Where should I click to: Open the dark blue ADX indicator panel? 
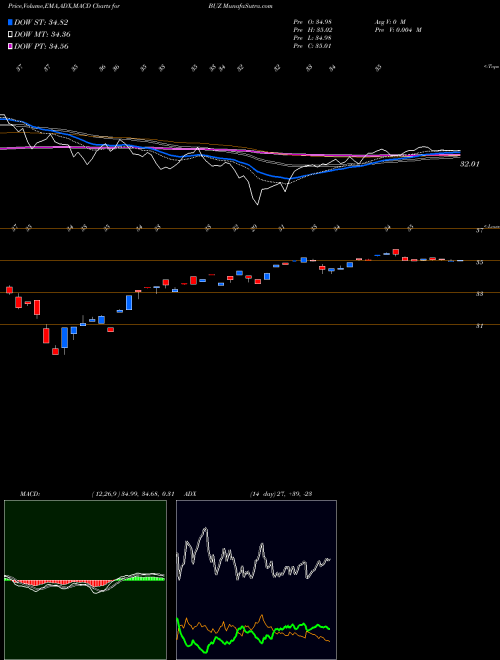[x=256, y=580]
